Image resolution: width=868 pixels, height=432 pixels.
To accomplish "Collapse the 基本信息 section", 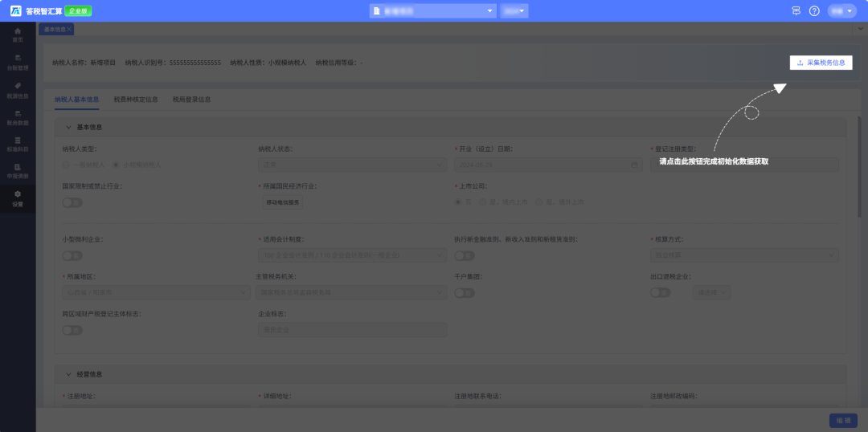I will pos(68,127).
